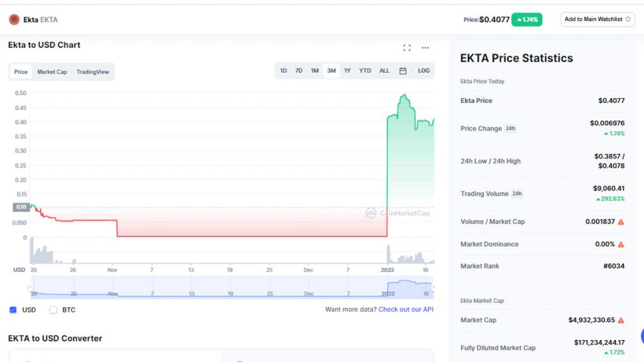This screenshot has width=644, height=362.
Task: Click the EKTA to USD Converter heading
Action: pos(55,339)
